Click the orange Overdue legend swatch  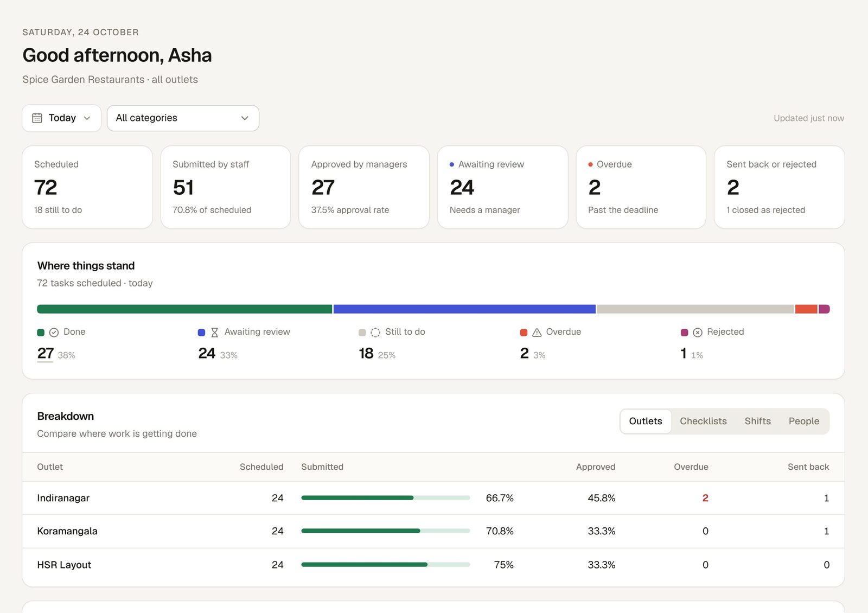click(x=524, y=333)
